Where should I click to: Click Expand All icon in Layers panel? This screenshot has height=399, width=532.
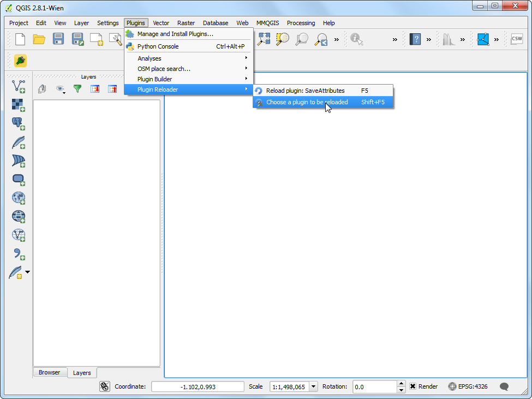coord(95,89)
